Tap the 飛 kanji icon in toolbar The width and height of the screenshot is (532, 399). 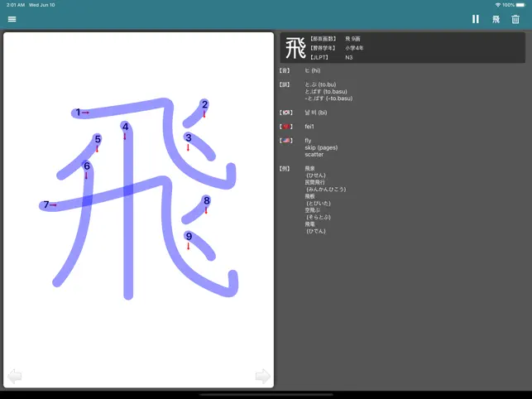(x=496, y=19)
